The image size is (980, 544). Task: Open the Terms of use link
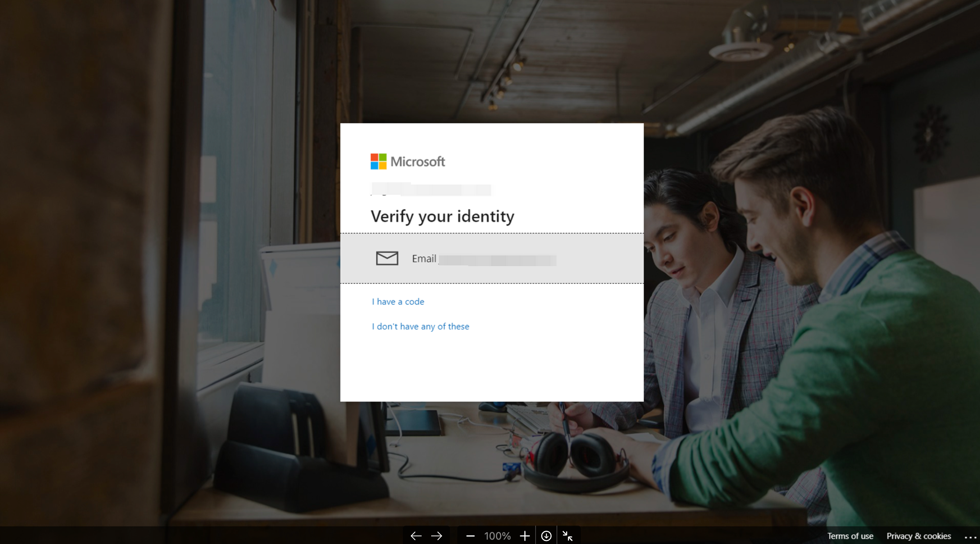(850, 536)
